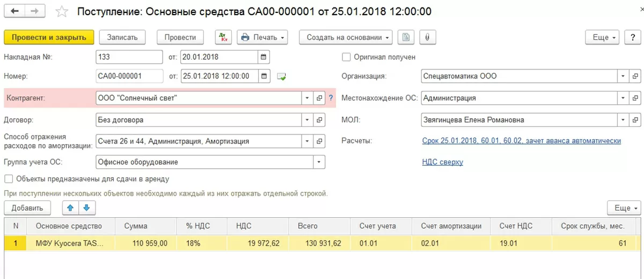Expand the Организация dropdown list
This screenshot has height=279, width=644.
623,76
